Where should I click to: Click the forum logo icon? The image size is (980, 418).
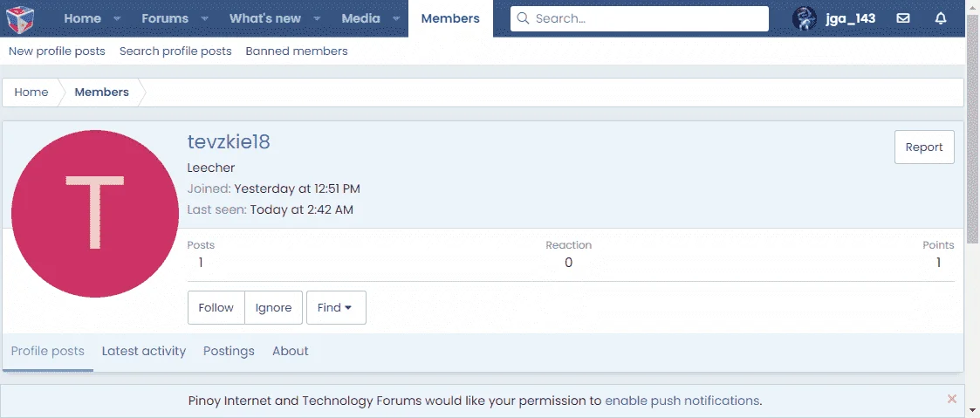coord(20,18)
